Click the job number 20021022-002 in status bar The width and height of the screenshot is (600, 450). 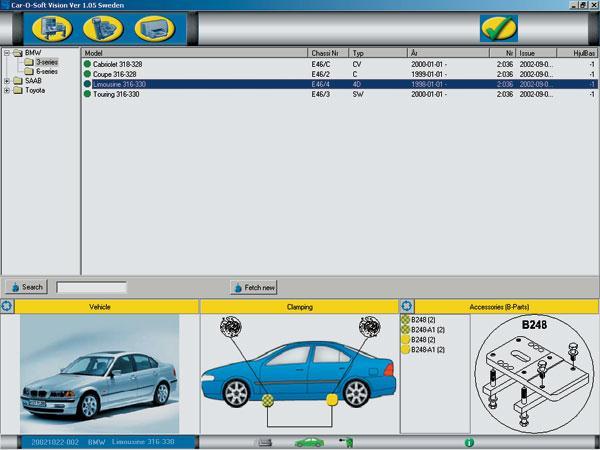(55, 442)
